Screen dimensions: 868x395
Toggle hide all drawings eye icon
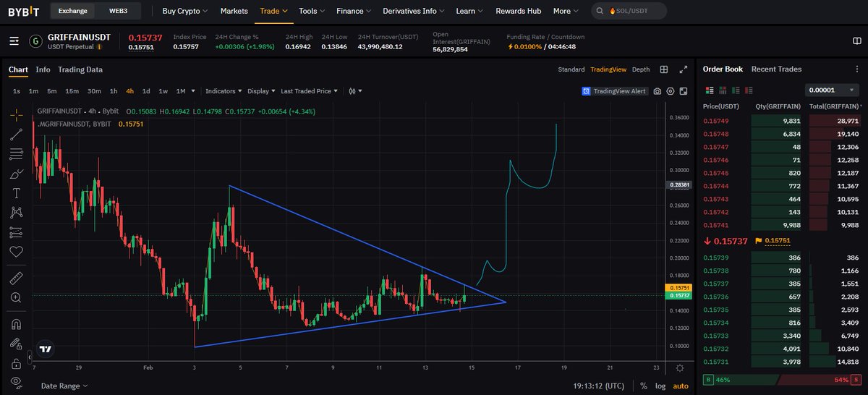point(17,382)
